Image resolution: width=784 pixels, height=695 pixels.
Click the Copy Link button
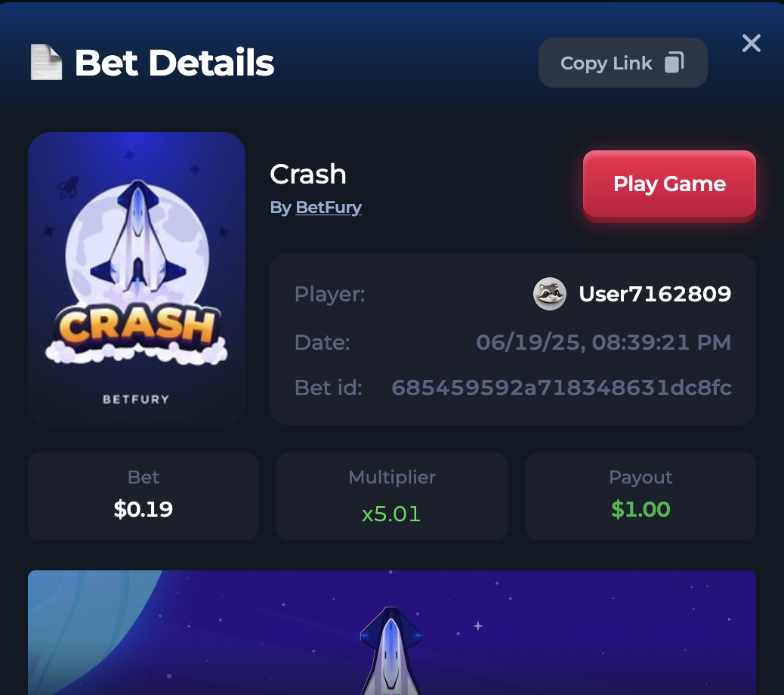coord(622,63)
